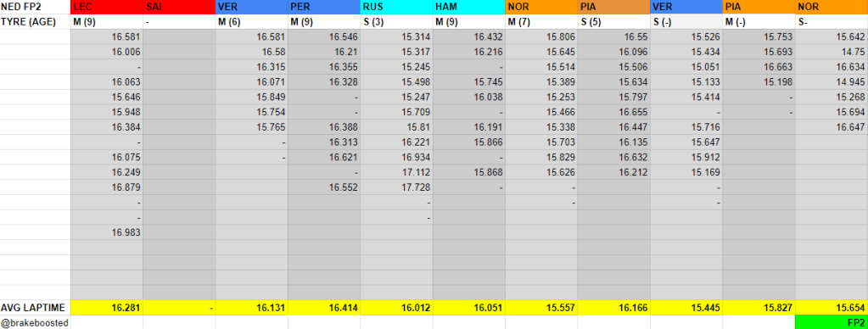
Task: Click the red LEC header cell
Action: pyautogui.click(x=107, y=7)
